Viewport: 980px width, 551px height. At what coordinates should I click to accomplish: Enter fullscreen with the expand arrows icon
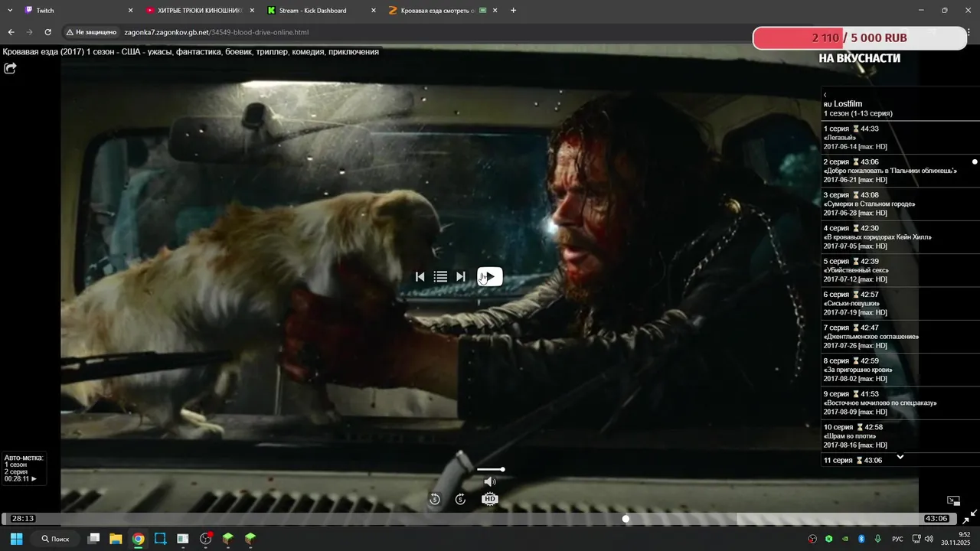click(969, 517)
